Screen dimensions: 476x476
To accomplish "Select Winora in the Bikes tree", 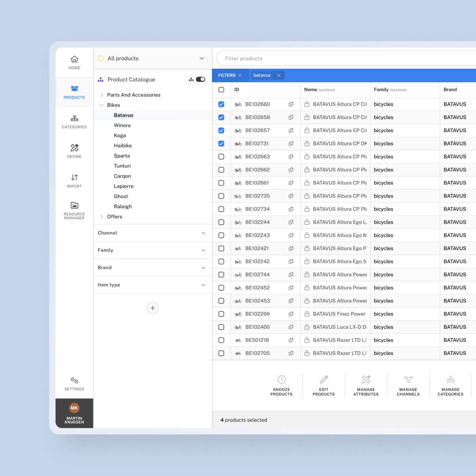I will coord(122,125).
